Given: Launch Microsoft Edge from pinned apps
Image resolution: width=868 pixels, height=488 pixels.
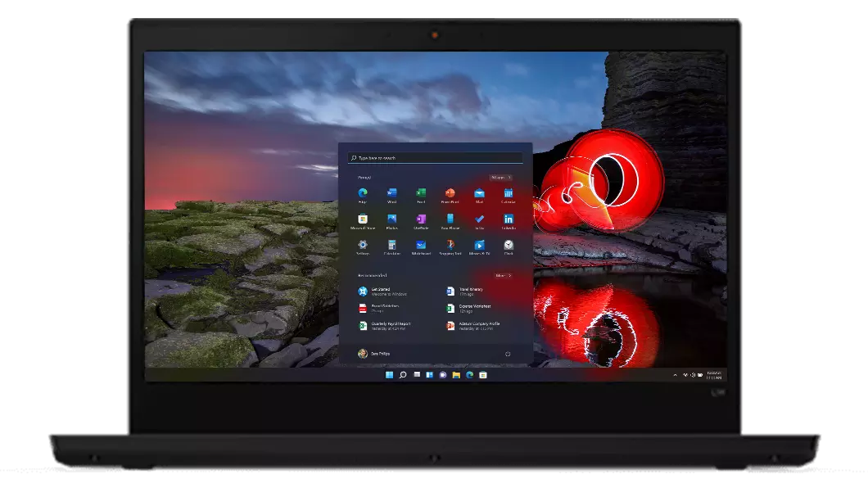Looking at the screenshot, I should pyautogui.click(x=363, y=194).
